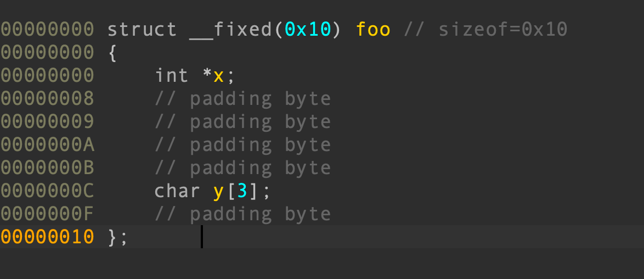Select the __fixed attribute text
The height and width of the screenshot is (279, 644).
[x=231, y=29]
